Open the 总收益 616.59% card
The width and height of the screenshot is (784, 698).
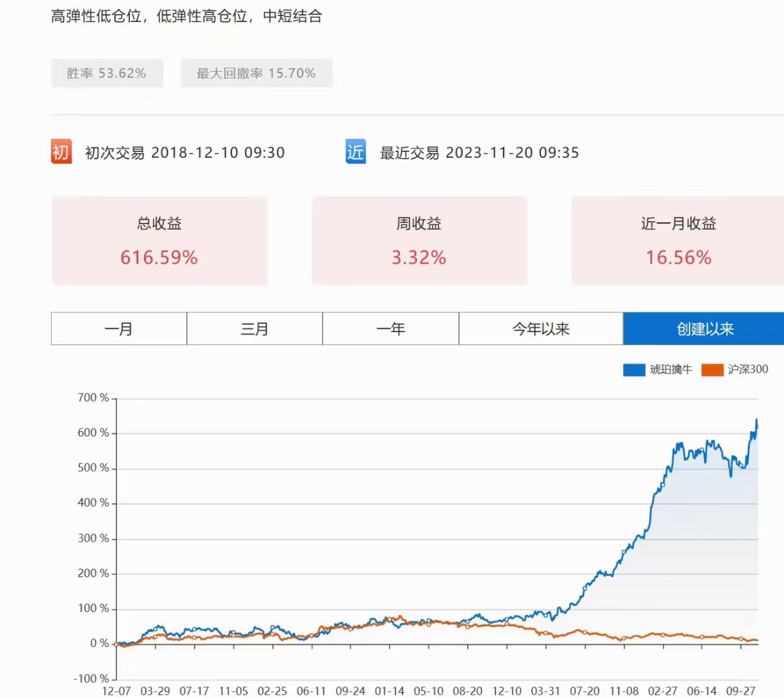(x=160, y=240)
